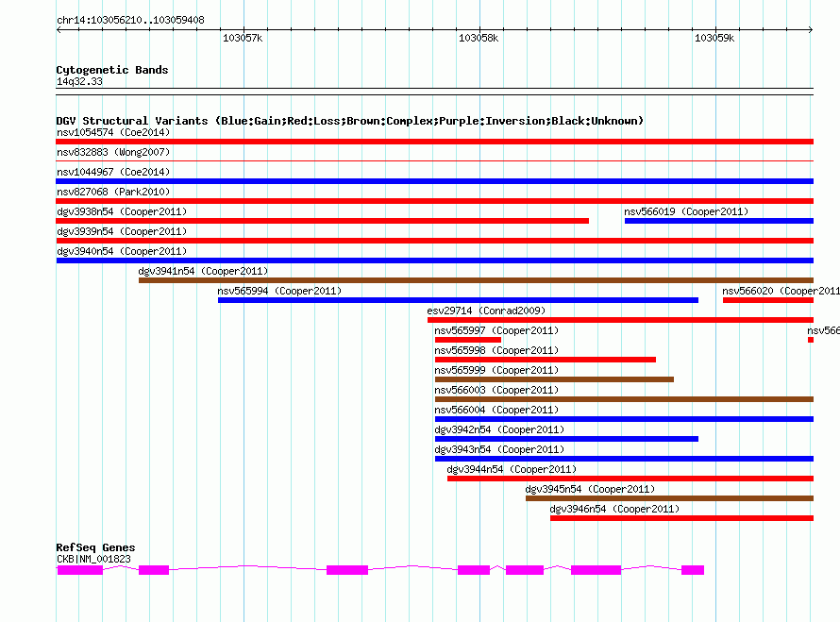Click the last CKB exon box

click(x=693, y=570)
